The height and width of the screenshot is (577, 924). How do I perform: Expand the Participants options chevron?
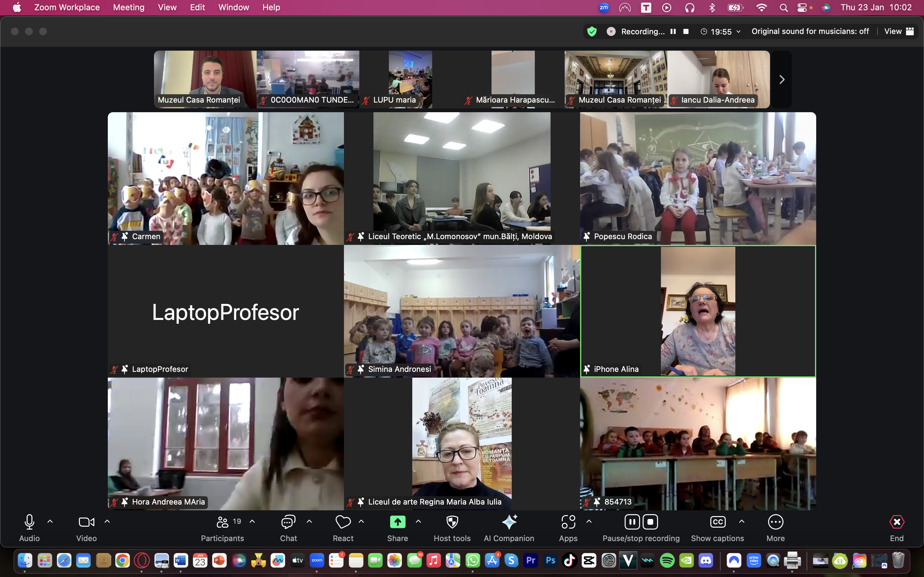(252, 521)
